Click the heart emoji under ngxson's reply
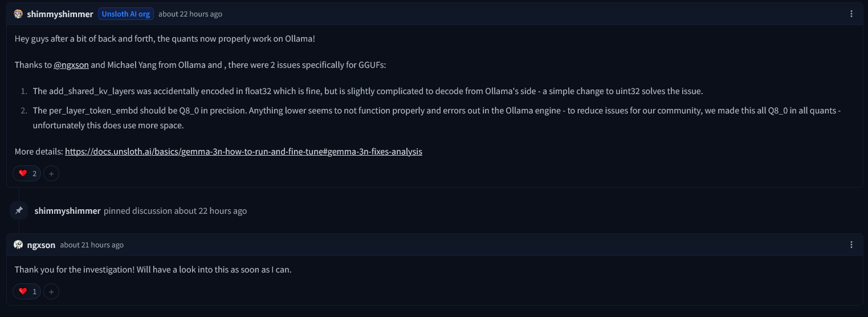868x317 pixels. click(x=23, y=292)
